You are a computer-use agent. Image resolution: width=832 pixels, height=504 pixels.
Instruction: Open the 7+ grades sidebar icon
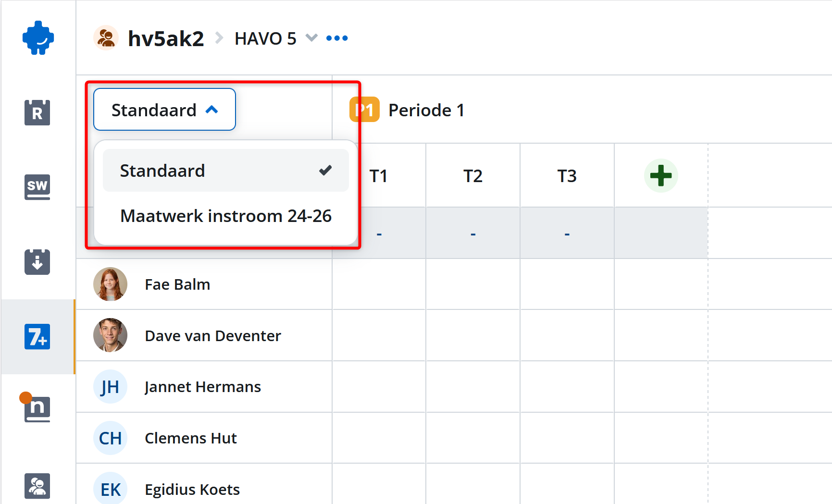click(x=37, y=336)
